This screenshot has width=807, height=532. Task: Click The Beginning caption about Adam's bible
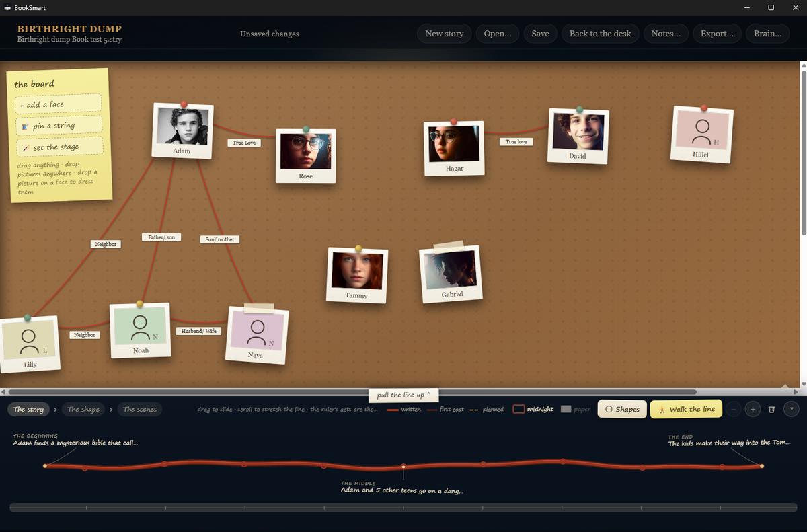(x=75, y=443)
